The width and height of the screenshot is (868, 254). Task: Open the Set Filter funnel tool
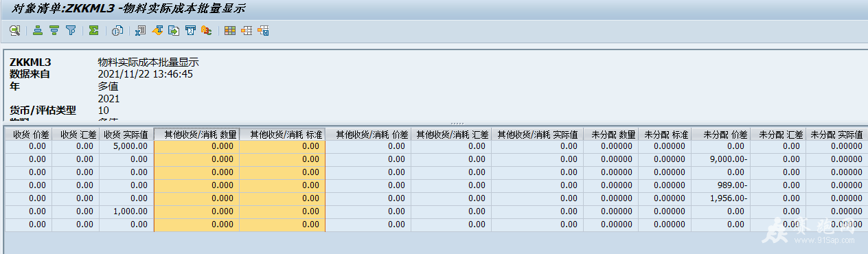(71, 31)
